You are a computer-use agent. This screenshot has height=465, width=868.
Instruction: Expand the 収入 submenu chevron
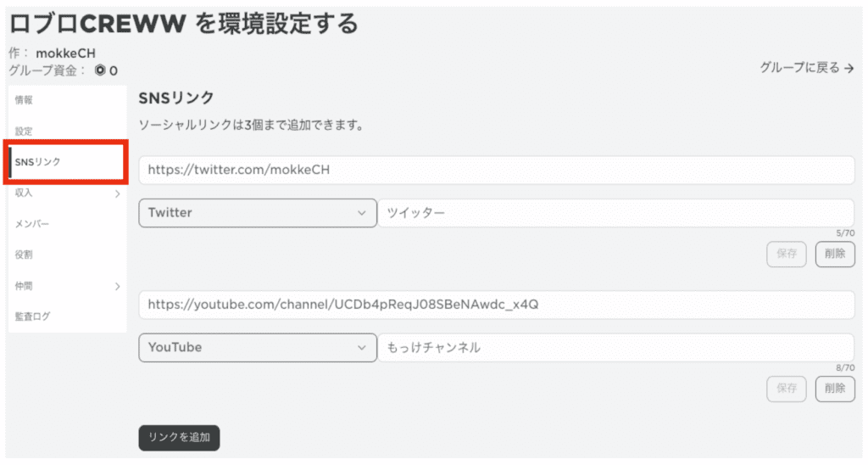pyautogui.click(x=117, y=193)
